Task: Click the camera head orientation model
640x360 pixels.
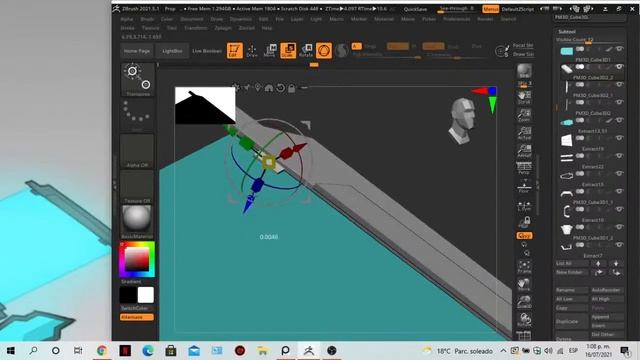Action: tap(463, 121)
